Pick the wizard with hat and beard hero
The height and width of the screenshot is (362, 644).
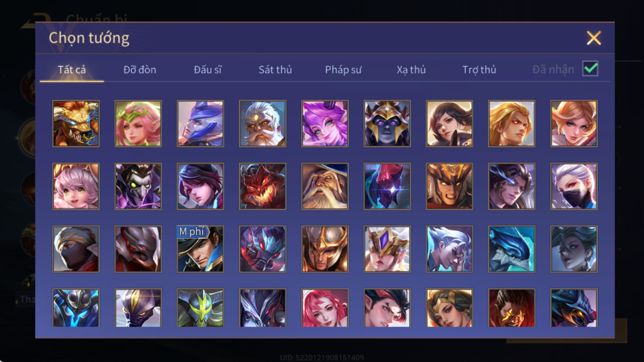tap(325, 187)
